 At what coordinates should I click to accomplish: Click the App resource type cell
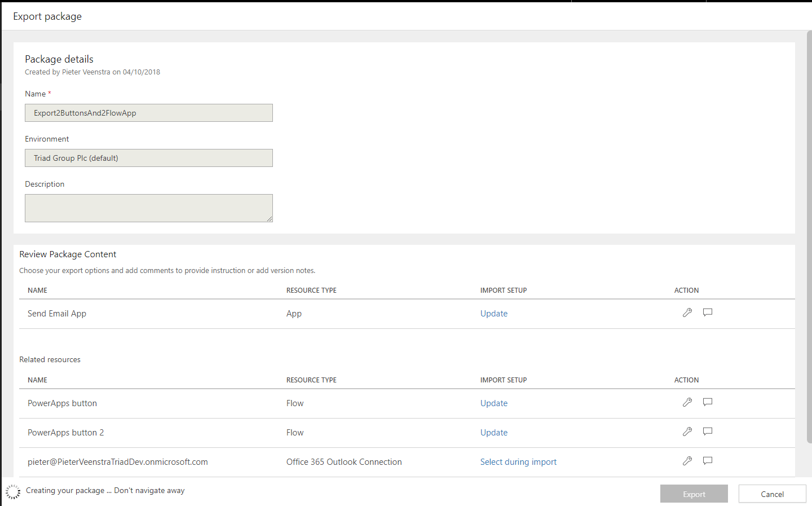[x=294, y=314]
